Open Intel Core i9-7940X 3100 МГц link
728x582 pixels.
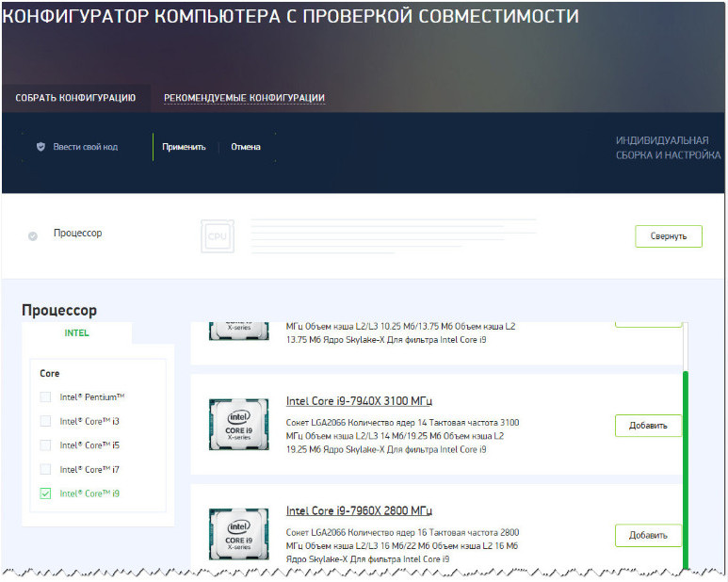pyautogui.click(x=359, y=401)
